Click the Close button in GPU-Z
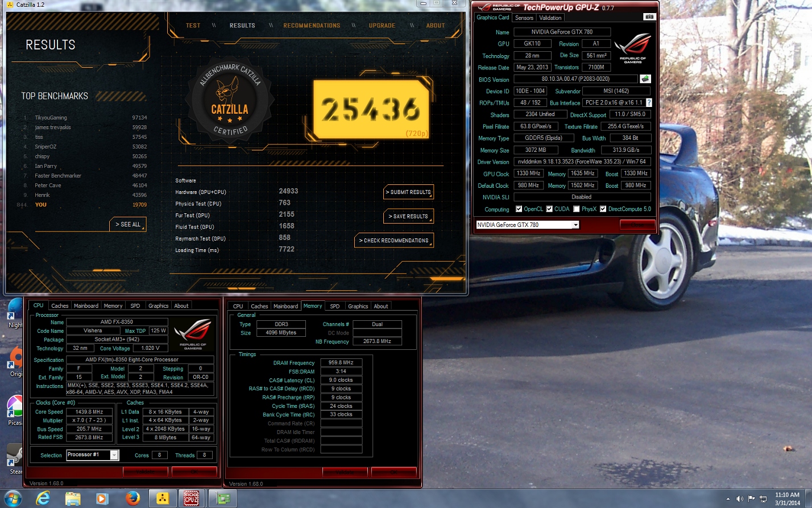 coord(637,225)
